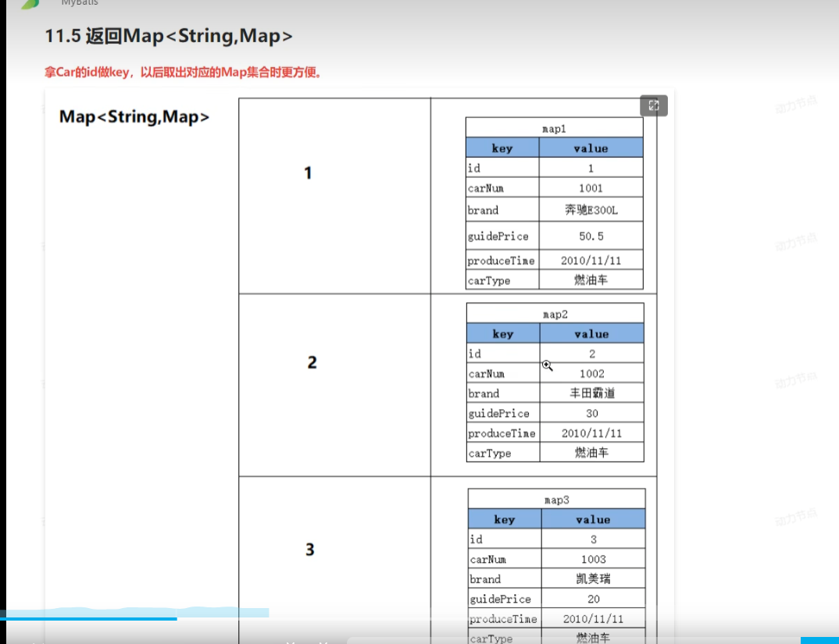
Task: Click the 'key' header in map3
Action: pyautogui.click(x=505, y=519)
